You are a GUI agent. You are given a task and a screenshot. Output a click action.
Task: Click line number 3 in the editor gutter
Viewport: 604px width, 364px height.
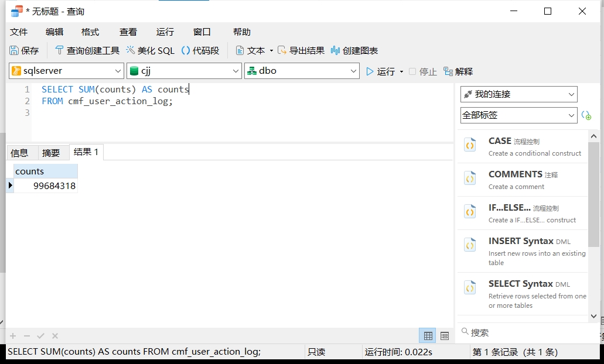(27, 113)
